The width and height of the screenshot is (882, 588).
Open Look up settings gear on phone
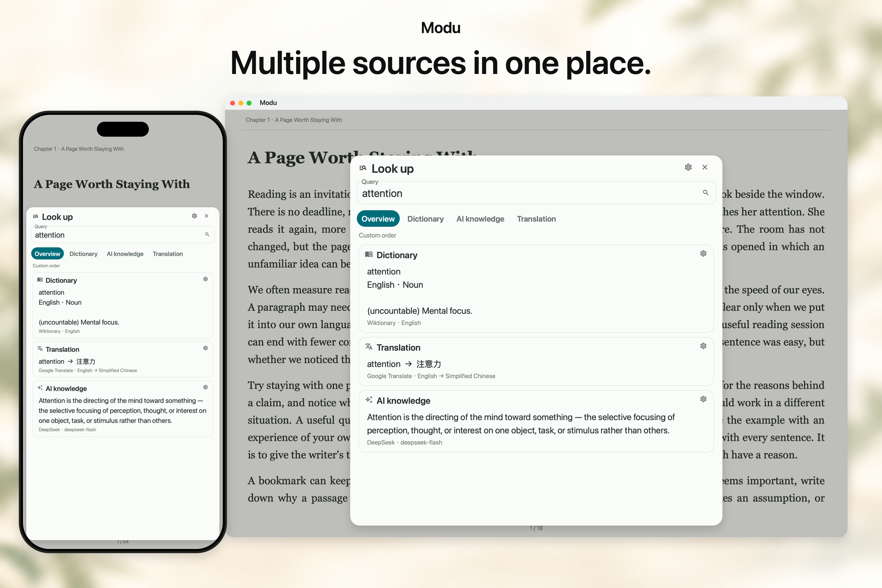point(194,216)
